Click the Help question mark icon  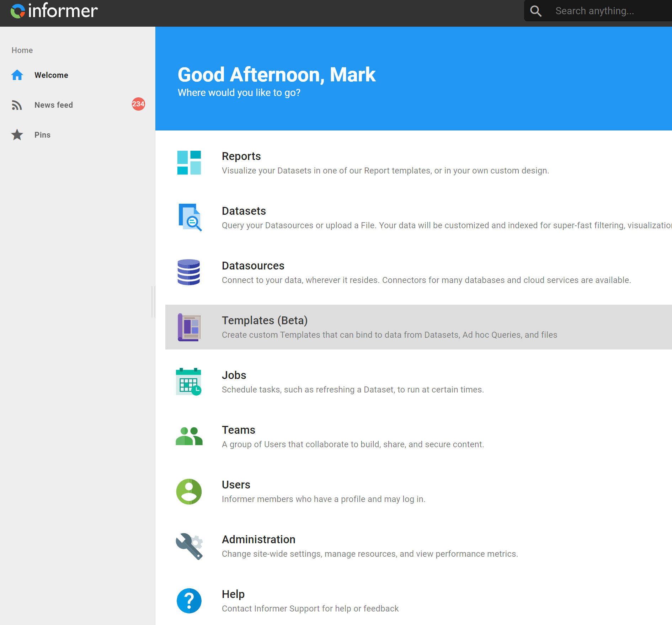[189, 601]
